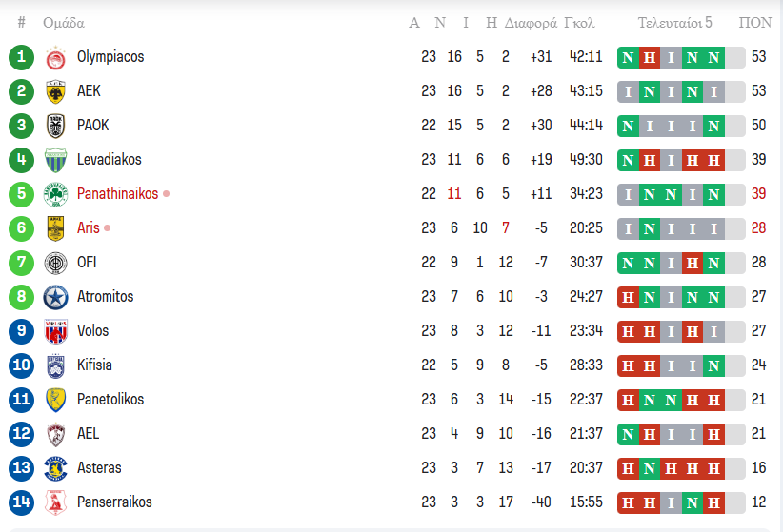Open the Kifisia team page link
The height and width of the screenshot is (532, 783).
point(94,365)
